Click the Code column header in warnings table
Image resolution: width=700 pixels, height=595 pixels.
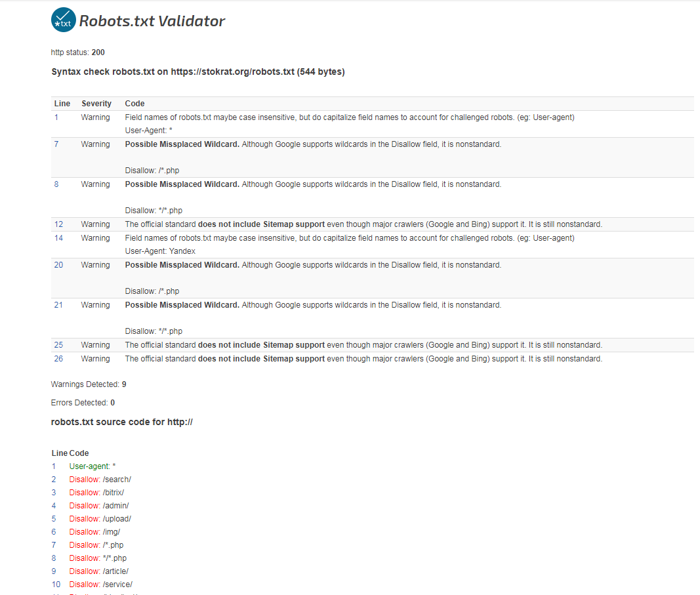pyautogui.click(x=134, y=104)
